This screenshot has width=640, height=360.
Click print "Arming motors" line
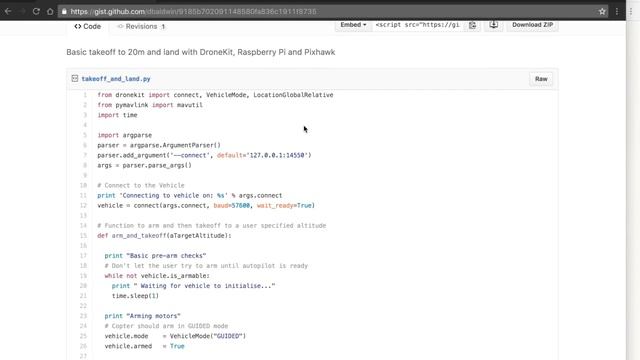142,316
